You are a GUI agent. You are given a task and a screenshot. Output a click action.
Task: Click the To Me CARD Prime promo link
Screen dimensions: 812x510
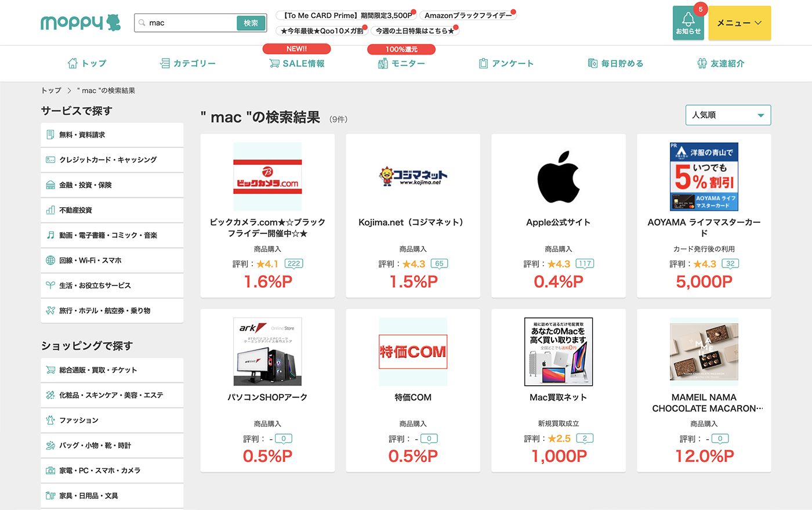click(346, 16)
